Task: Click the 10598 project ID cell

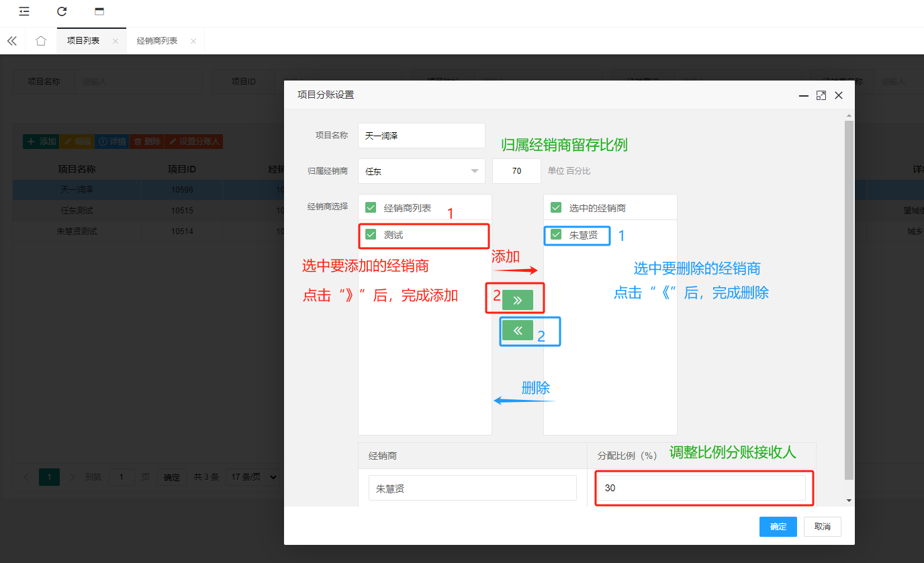Action: (182, 190)
